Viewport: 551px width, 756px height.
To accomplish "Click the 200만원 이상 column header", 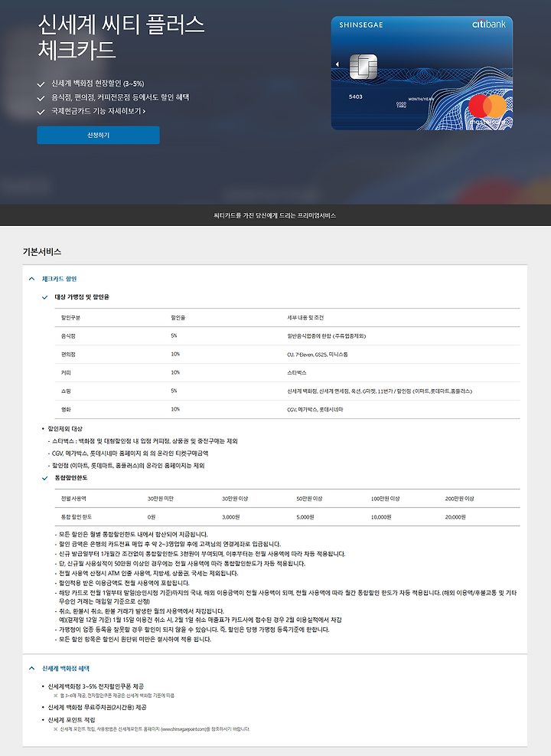I will pyautogui.click(x=459, y=499).
